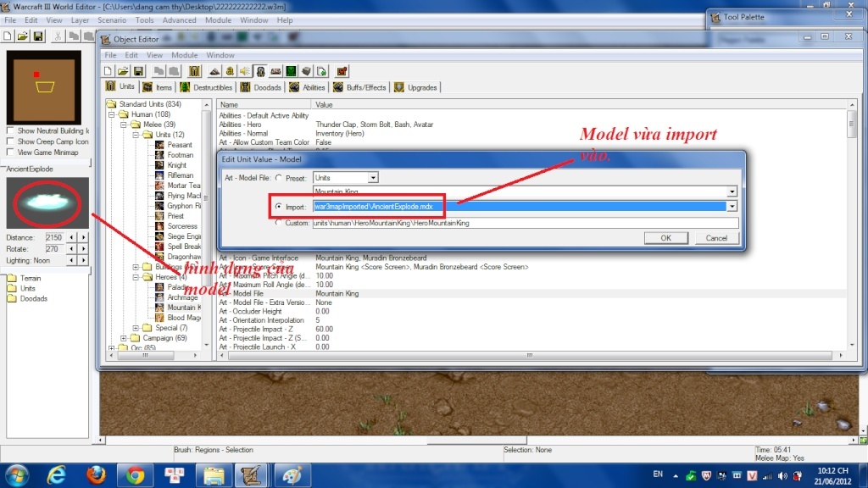
Task: Click Cancel in Edit Unit Value dialog
Action: pyautogui.click(x=716, y=238)
